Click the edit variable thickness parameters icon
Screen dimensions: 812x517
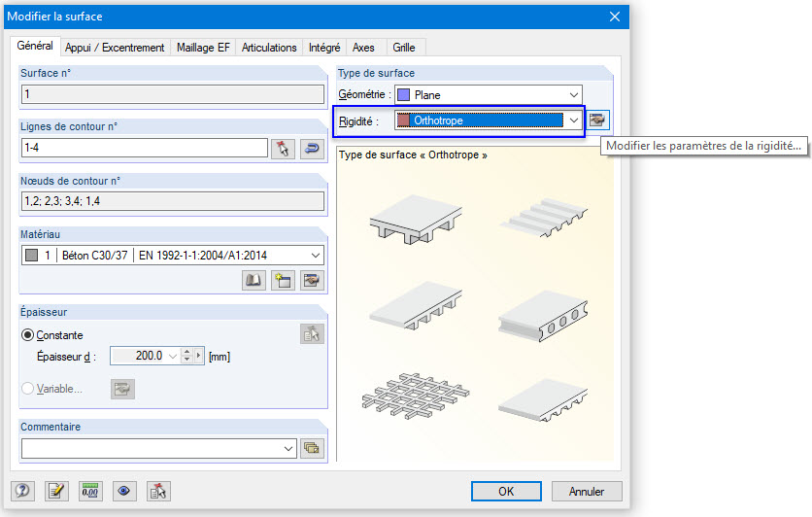point(122,389)
